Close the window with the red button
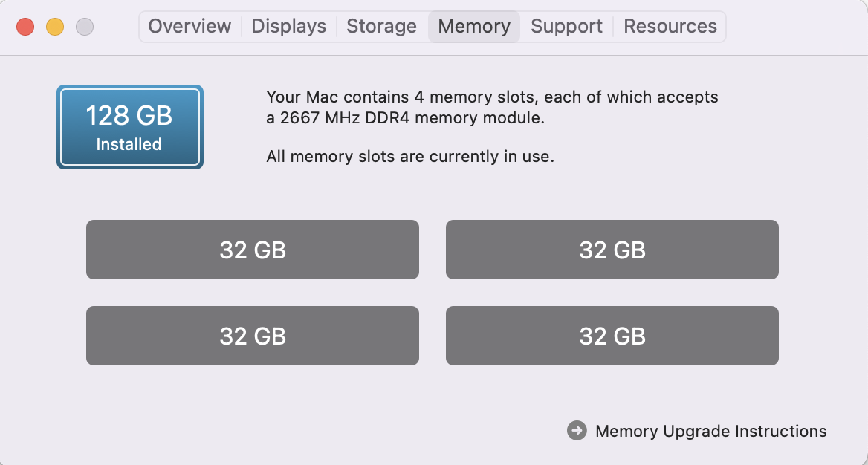 click(25, 27)
